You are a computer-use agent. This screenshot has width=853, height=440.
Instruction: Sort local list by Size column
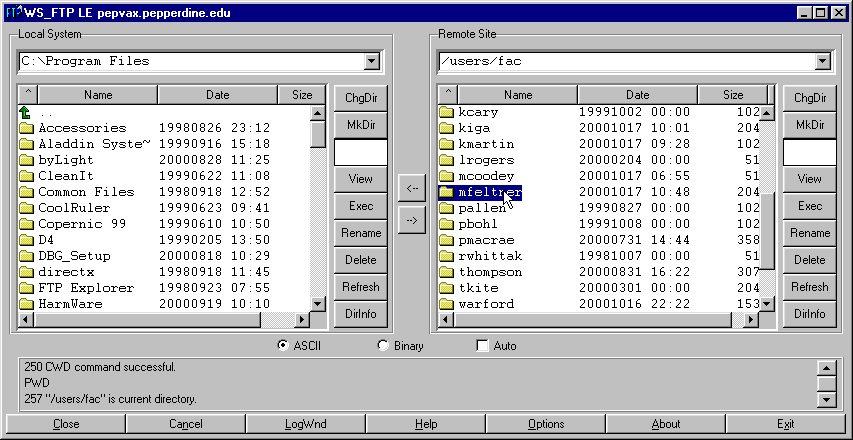pos(302,95)
